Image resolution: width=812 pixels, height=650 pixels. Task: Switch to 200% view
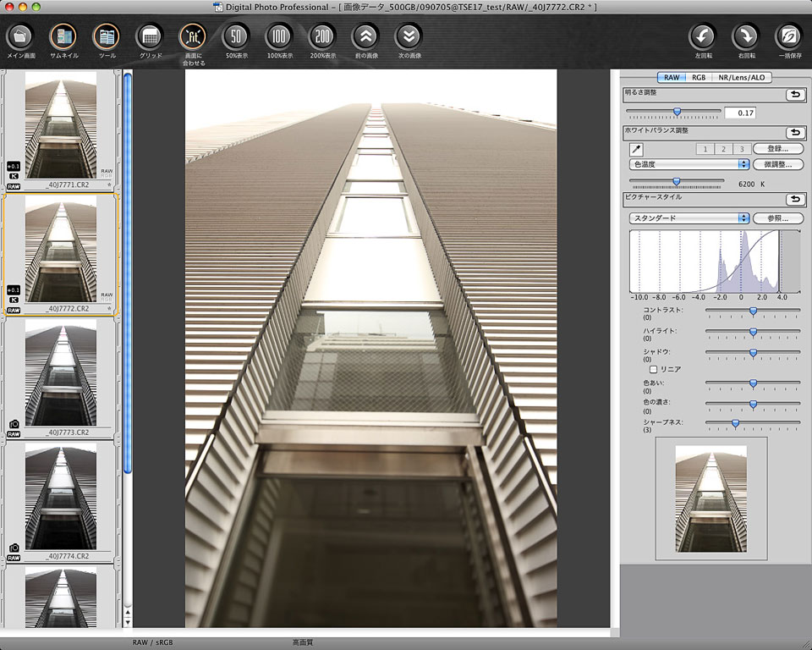[322, 37]
